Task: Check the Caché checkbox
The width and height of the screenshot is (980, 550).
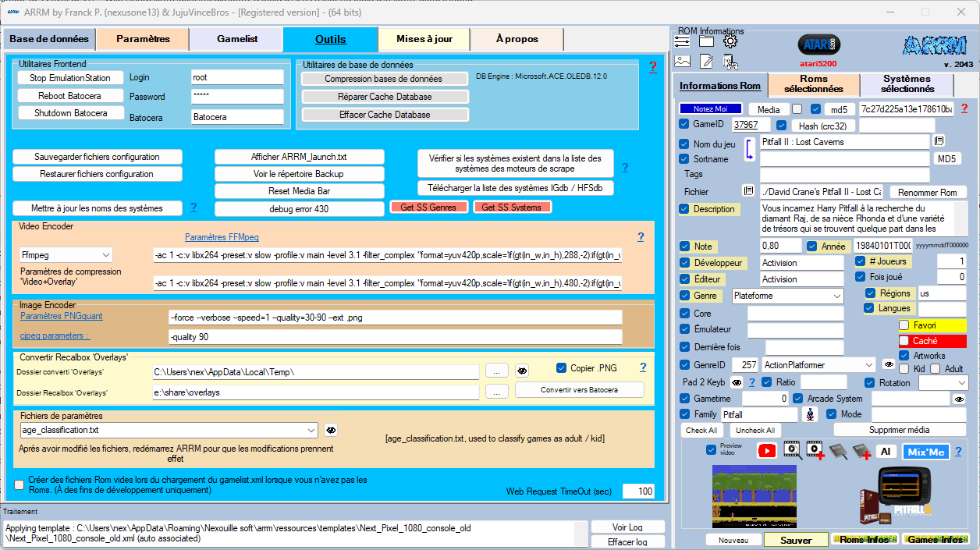Action: coord(904,341)
